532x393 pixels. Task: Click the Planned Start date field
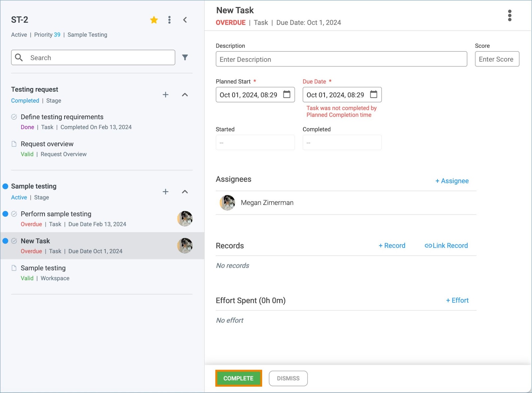(x=255, y=95)
